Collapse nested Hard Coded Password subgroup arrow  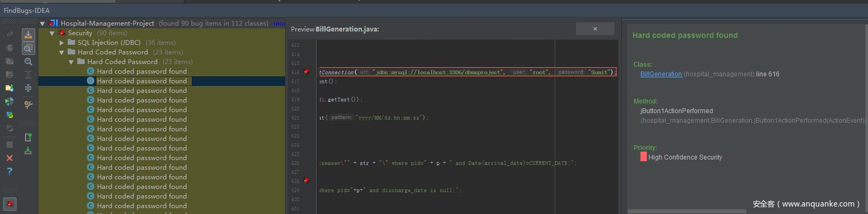point(71,62)
